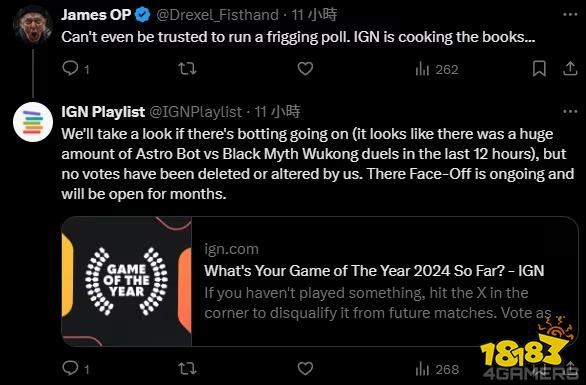The height and width of the screenshot is (385, 586).
Task: Click the Game Of The Year card image
Action: tap(127, 281)
